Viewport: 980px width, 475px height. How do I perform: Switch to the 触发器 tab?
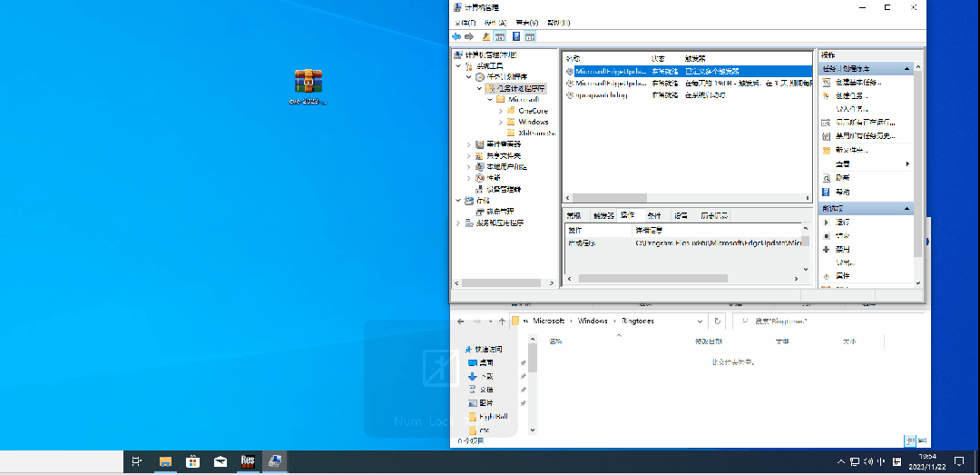603,215
